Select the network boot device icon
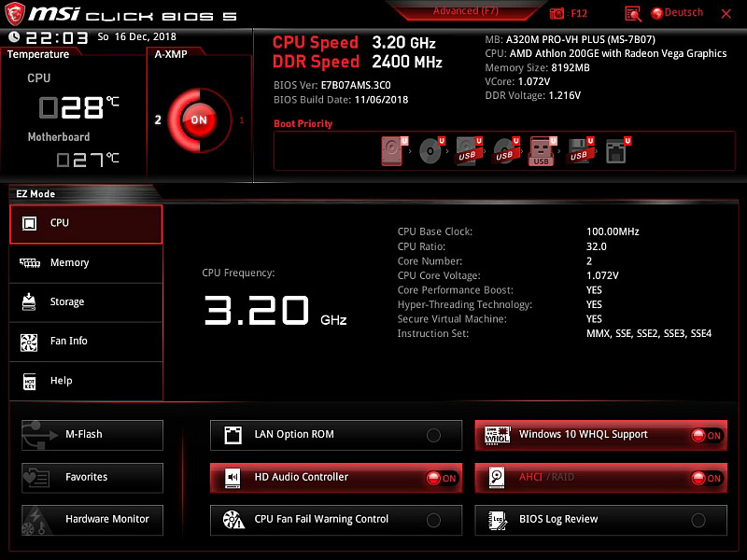 point(616,151)
